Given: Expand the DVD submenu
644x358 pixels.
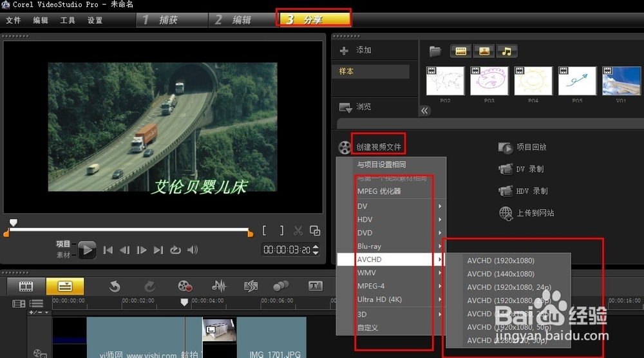Looking at the screenshot, I should click(391, 233).
